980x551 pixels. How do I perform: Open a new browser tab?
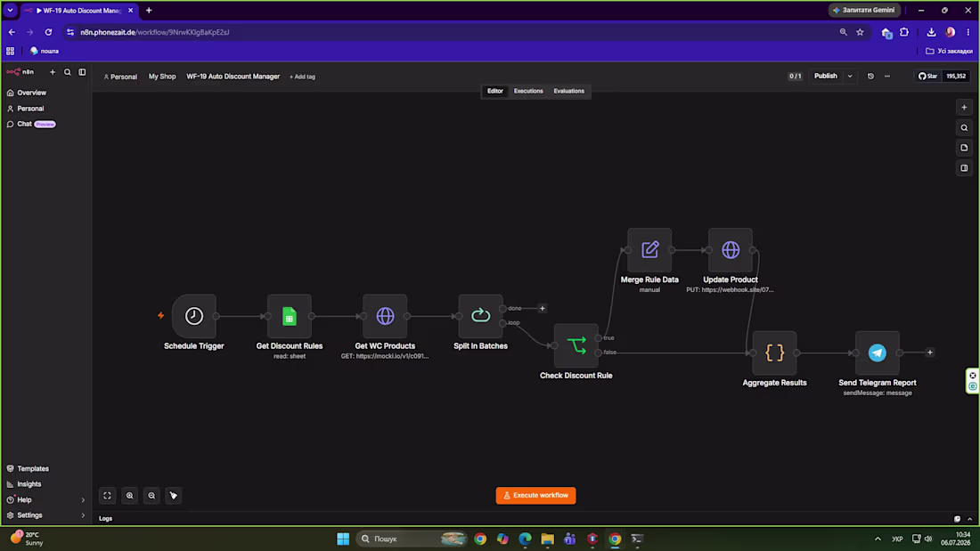[x=149, y=10]
